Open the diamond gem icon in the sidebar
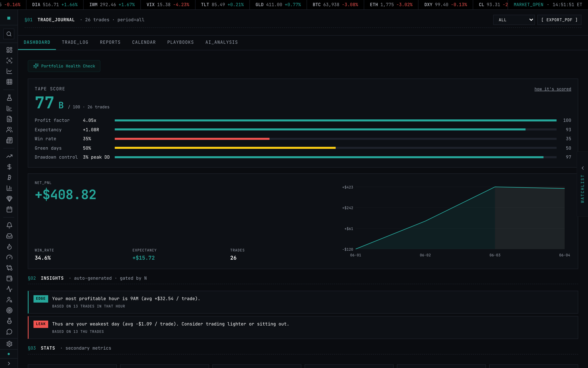The width and height of the screenshot is (588, 368). tap(9, 199)
